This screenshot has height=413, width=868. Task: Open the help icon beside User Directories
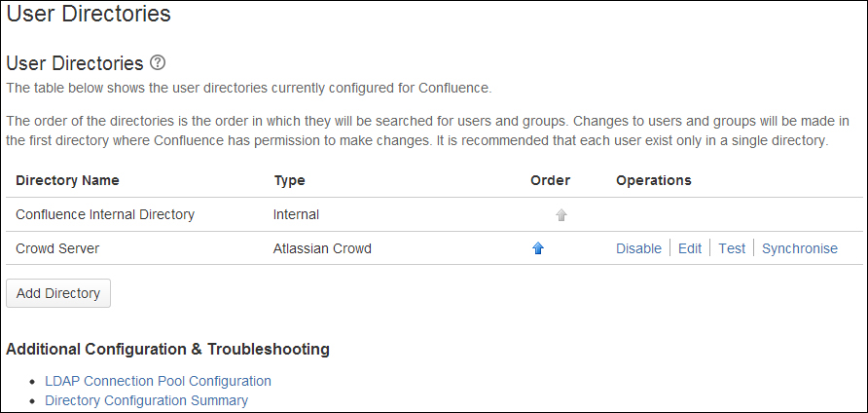(158, 62)
